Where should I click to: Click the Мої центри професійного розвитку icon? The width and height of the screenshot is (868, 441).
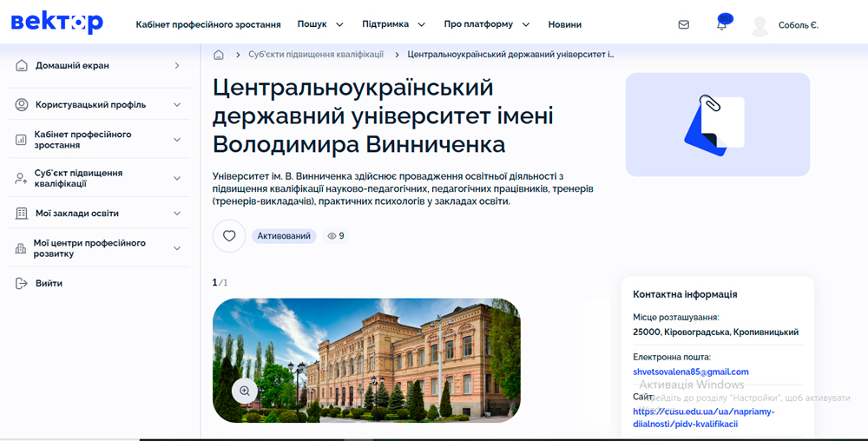(21, 248)
